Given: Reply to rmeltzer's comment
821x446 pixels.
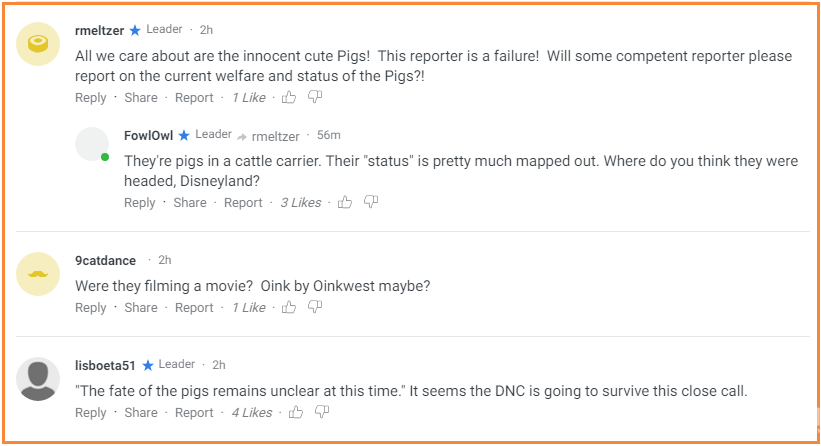Looking at the screenshot, I should 91,98.
